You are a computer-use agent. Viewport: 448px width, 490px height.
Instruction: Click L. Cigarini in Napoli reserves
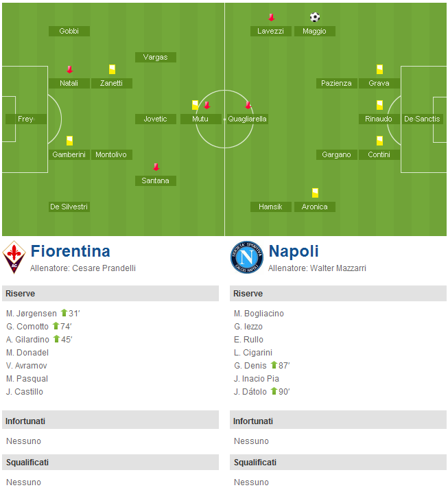[x=253, y=353]
